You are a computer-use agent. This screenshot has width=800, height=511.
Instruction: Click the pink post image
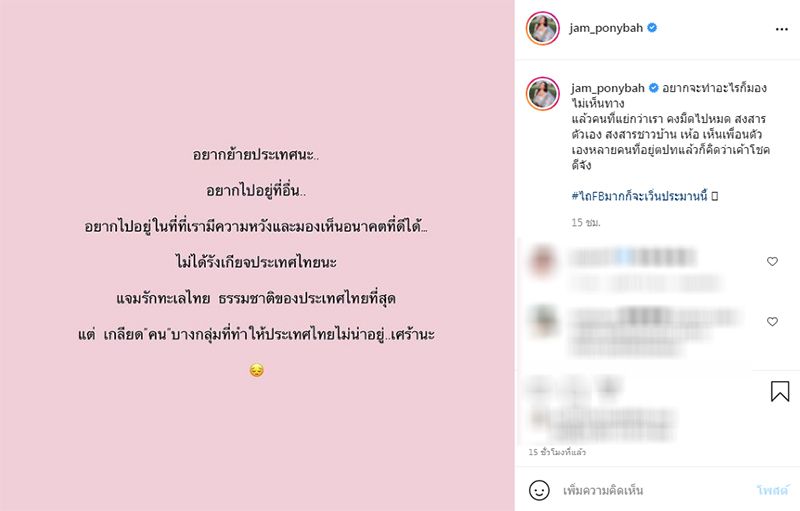click(257, 256)
